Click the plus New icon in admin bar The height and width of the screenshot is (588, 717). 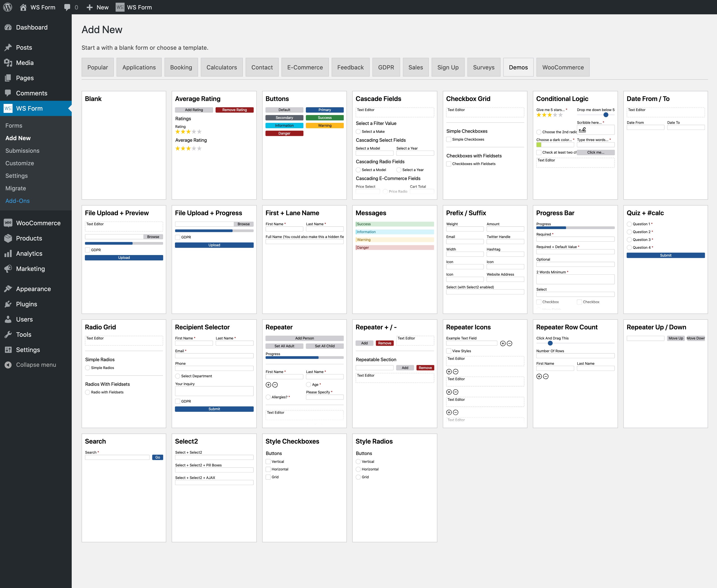(x=89, y=7)
